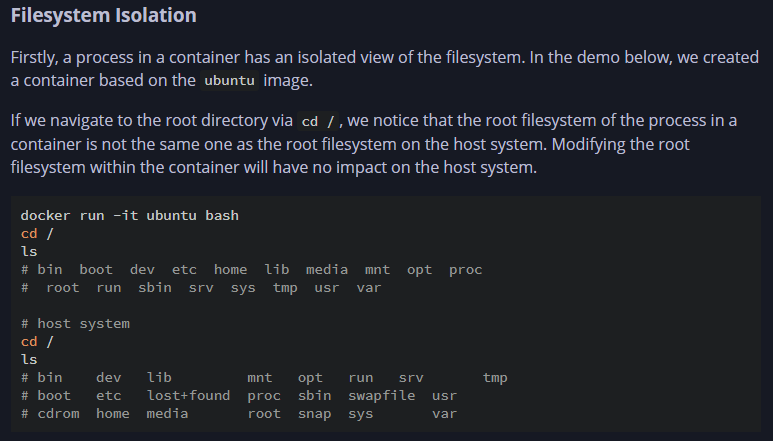Click the 'home' entry in the host listing
The width and height of the screenshot is (773, 441).
tap(113, 413)
